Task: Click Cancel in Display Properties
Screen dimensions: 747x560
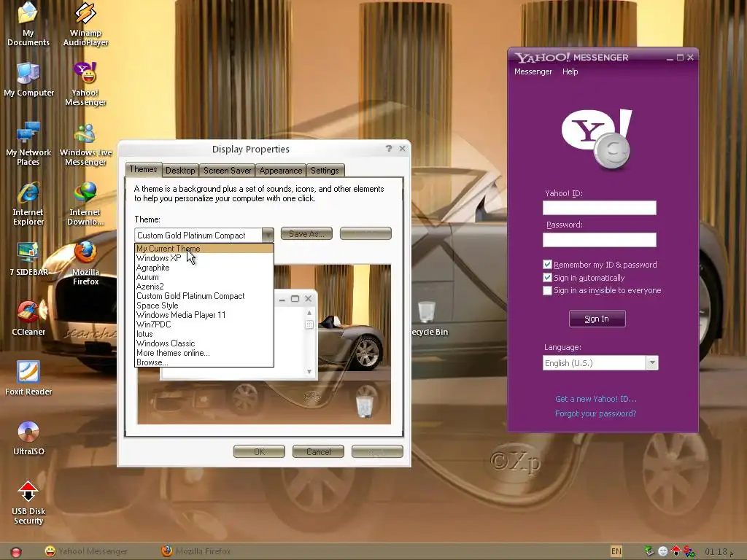Action: [318, 451]
